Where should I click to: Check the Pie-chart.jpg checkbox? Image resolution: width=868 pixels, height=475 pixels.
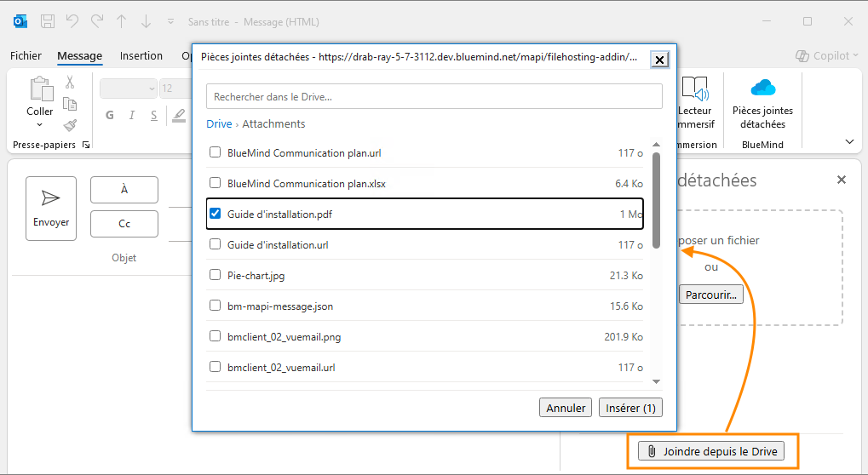(x=215, y=275)
